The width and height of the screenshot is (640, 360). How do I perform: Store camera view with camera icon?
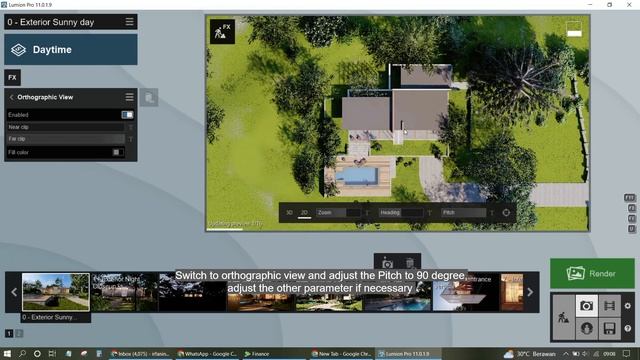(387, 263)
